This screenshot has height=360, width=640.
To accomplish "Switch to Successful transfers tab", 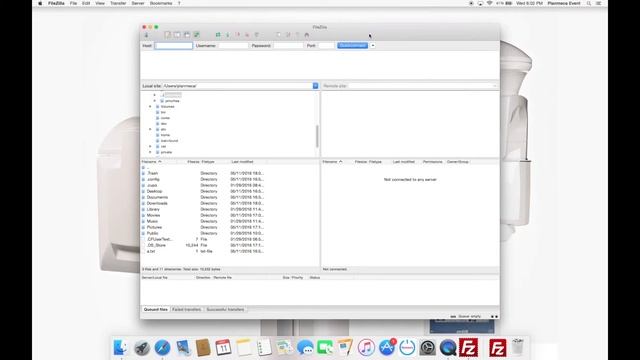I will 225,309.
